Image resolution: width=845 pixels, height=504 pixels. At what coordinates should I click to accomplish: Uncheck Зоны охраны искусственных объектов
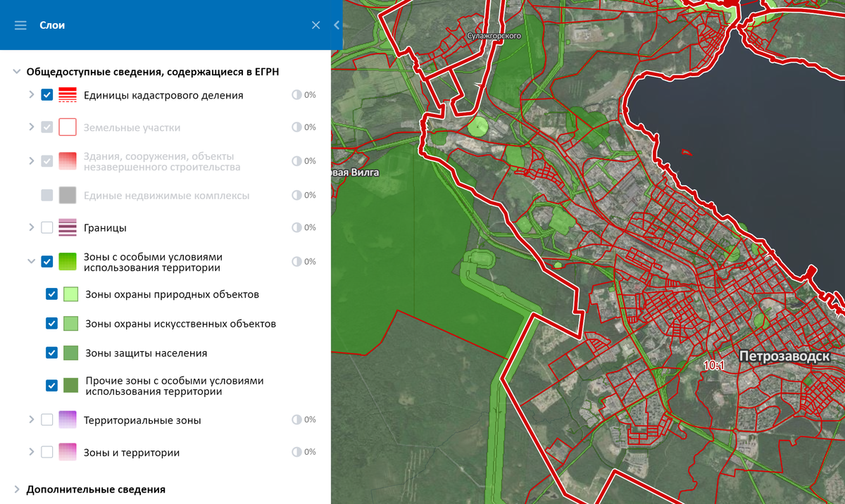[x=51, y=324]
